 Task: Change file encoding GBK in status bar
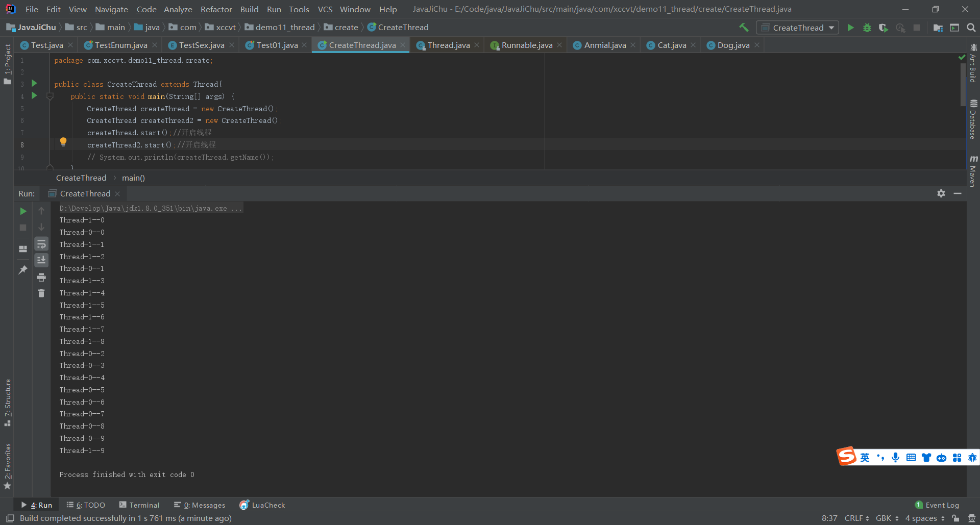pyautogui.click(x=887, y=518)
